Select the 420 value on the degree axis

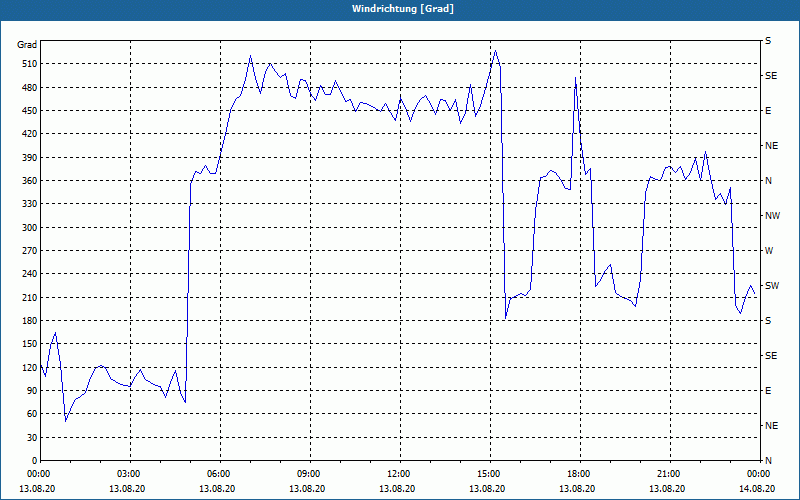point(30,134)
